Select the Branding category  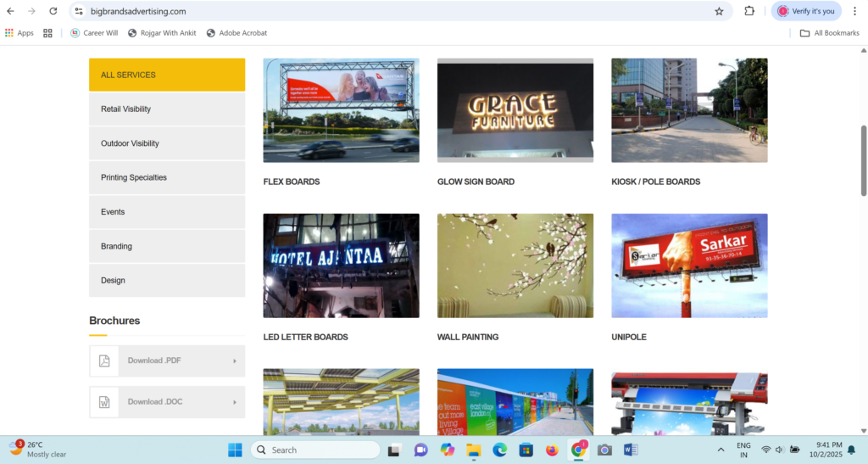167,246
